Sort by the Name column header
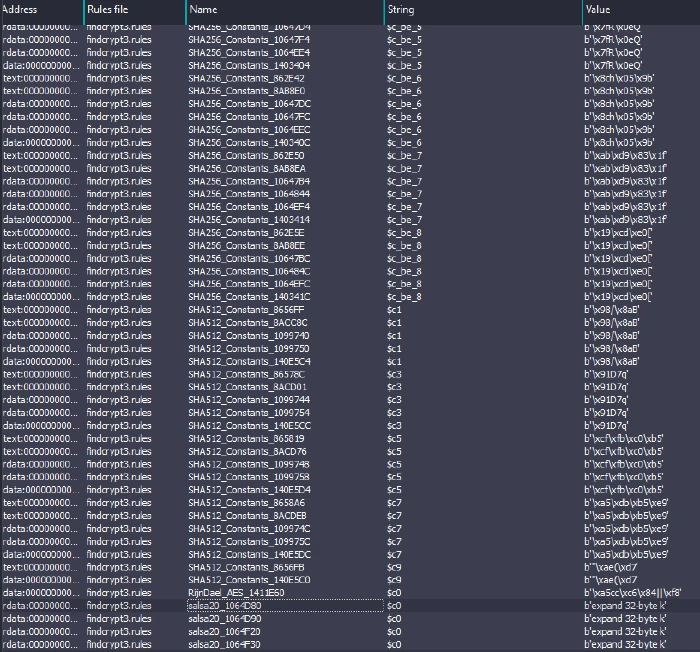This screenshot has width=700, height=652. tap(285, 9)
